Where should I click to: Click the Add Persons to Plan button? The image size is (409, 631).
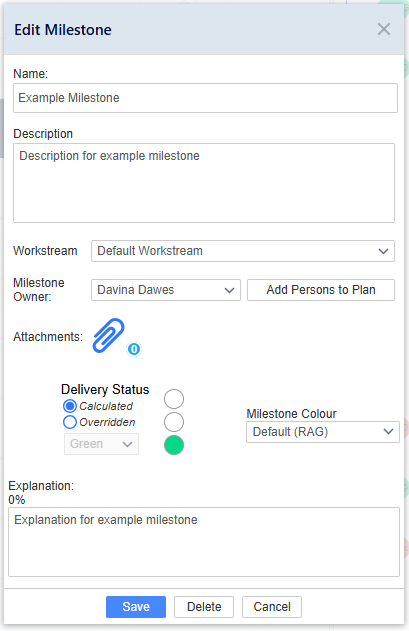(x=321, y=290)
